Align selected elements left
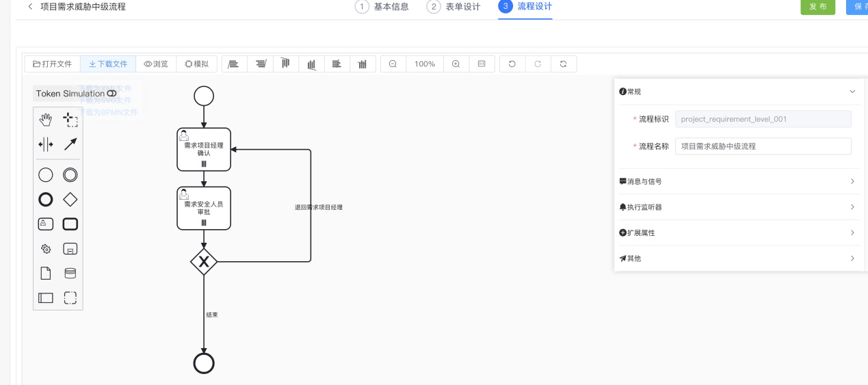The width and height of the screenshot is (868, 385). coord(234,64)
